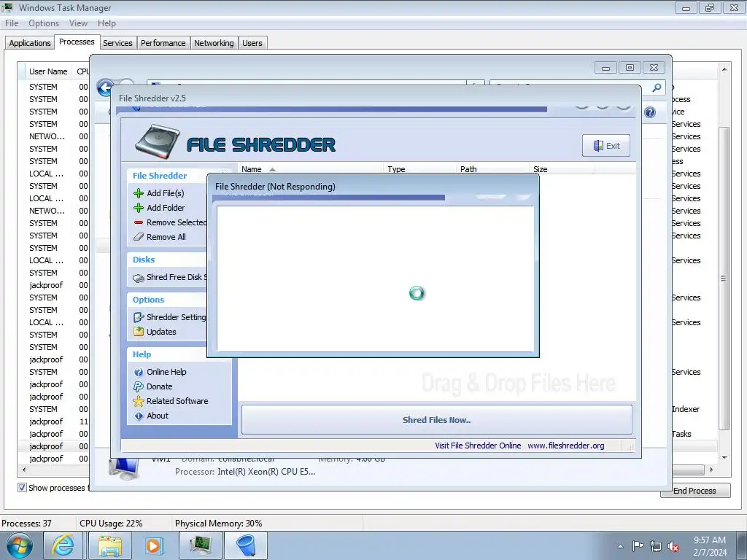Click File Shredder bin taskbar icon

tap(246, 545)
